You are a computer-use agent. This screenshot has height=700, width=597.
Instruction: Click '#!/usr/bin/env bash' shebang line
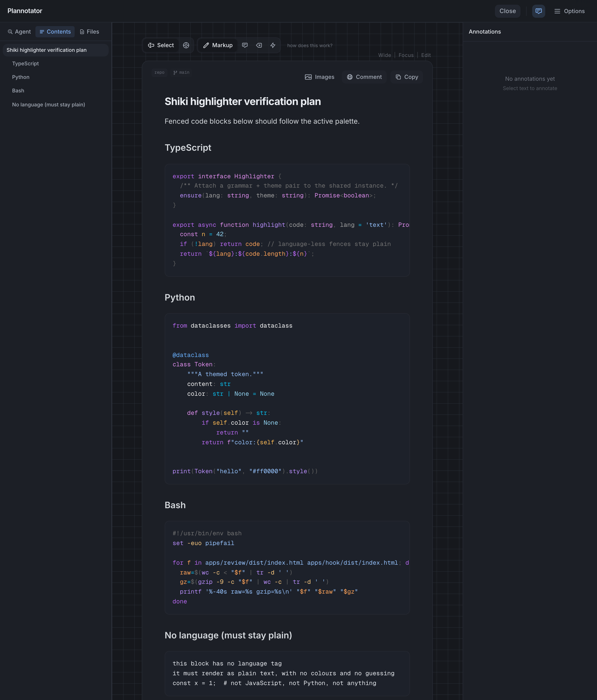pyautogui.click(x=207, y=533)
